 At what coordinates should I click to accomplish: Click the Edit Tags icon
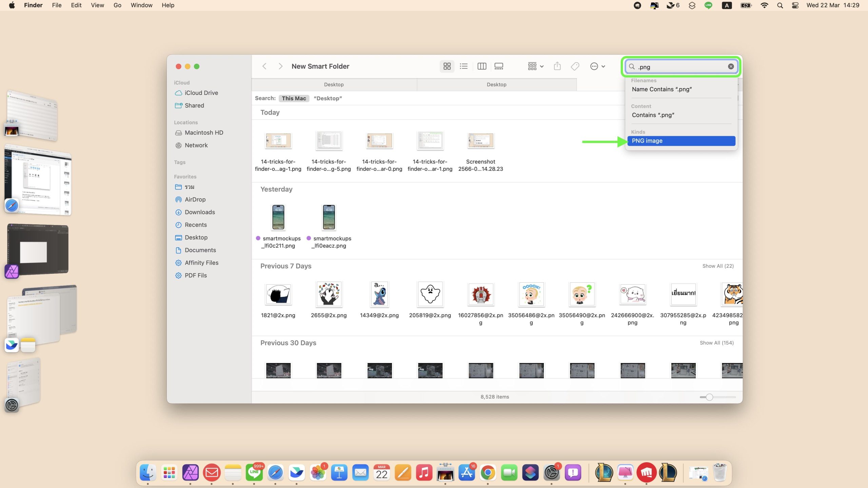[575, 66]
